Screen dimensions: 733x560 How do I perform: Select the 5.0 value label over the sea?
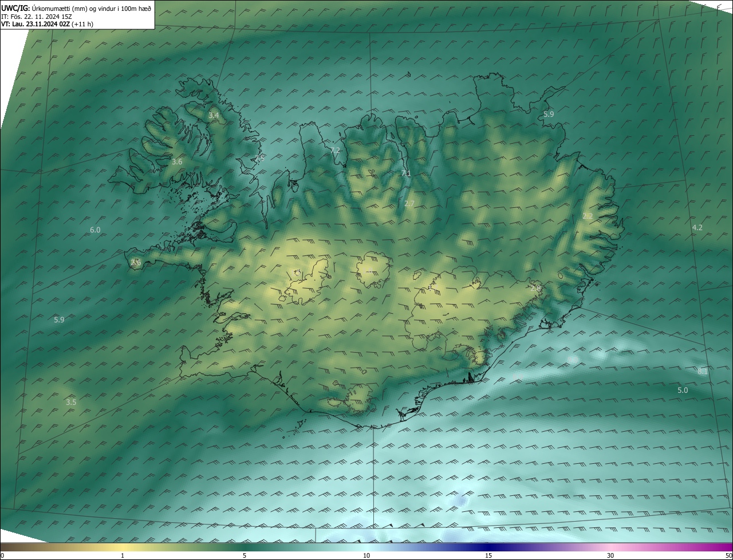tap(683, 391)
